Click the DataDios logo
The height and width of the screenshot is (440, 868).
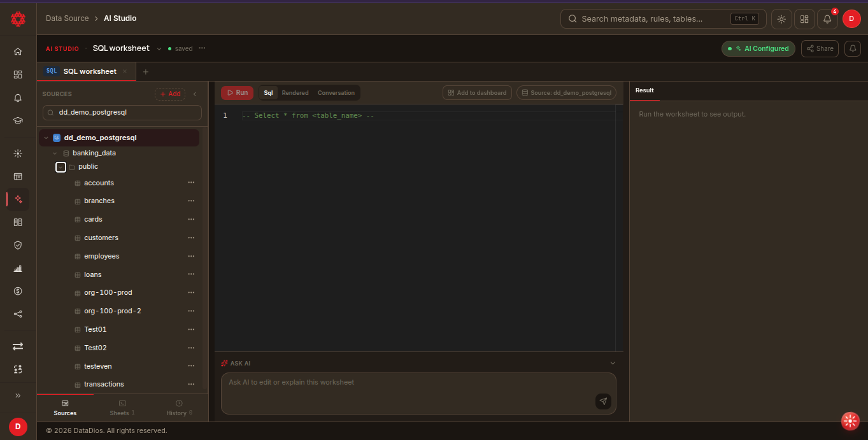(18, 19)
